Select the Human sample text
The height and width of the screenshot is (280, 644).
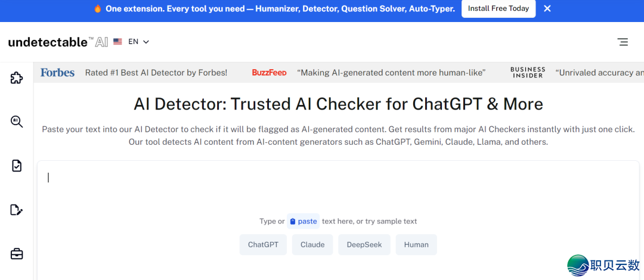coord(416,245)
